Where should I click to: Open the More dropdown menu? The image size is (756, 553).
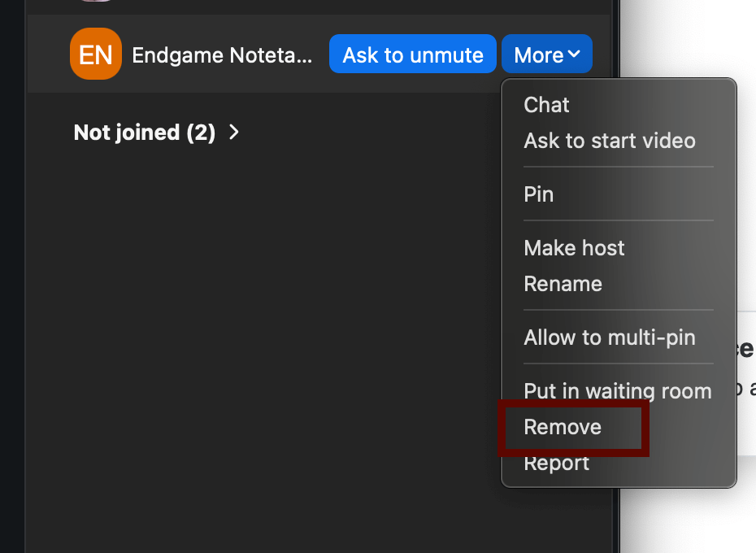[546, 54]
